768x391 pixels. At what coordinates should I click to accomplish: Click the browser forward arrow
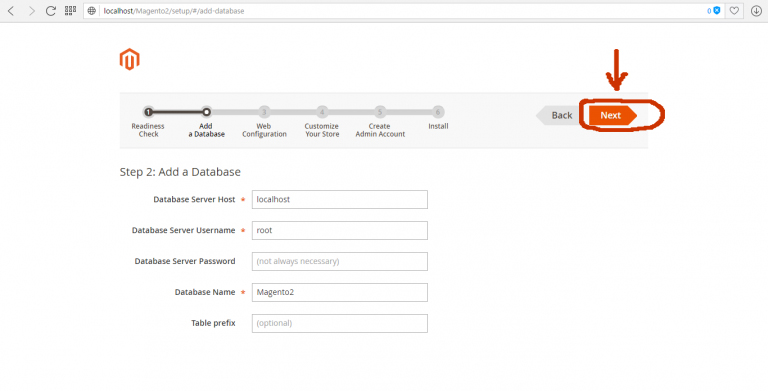[32, 11]
